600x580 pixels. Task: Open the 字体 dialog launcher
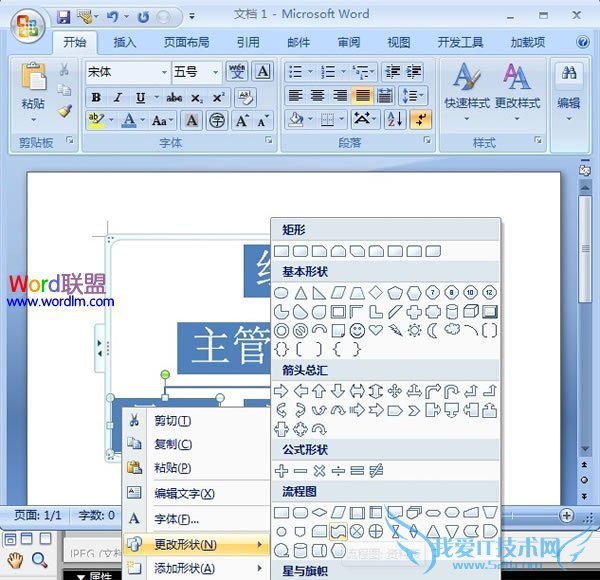coord(269,140)
